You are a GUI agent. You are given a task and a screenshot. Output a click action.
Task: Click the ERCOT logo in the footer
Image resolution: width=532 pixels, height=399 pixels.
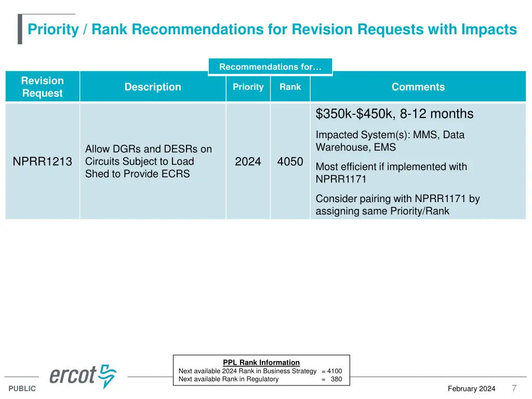83,376
